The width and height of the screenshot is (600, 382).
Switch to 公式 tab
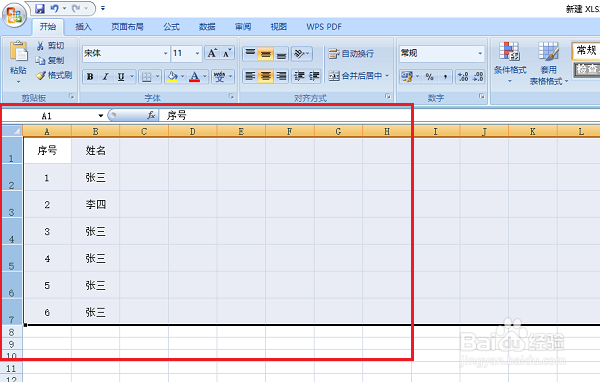pos(171,27)
